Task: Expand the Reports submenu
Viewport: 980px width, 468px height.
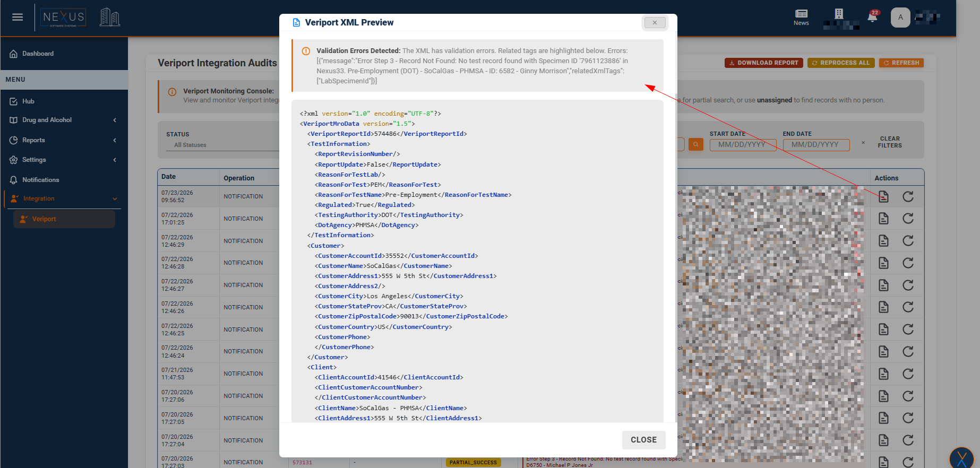Action: (x=64, y=140)
